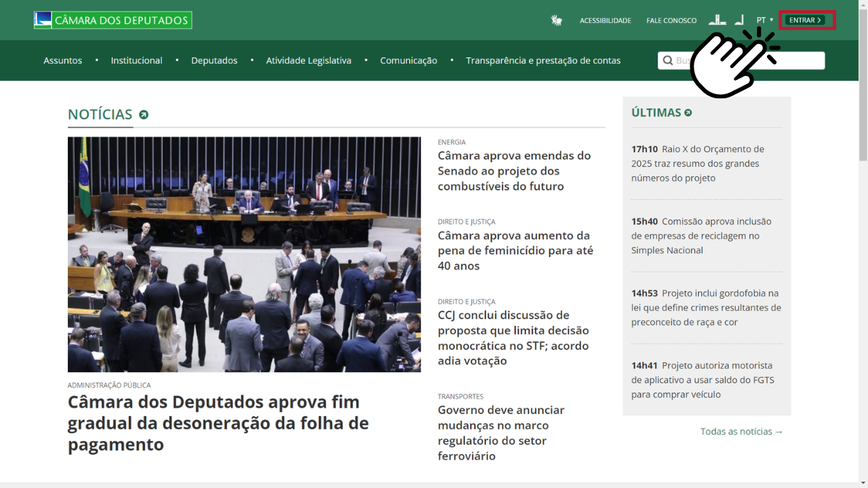Open the ACESSIBILIDADE link
Viewport: 868px width, 488px height.
[x=606, y=20]
